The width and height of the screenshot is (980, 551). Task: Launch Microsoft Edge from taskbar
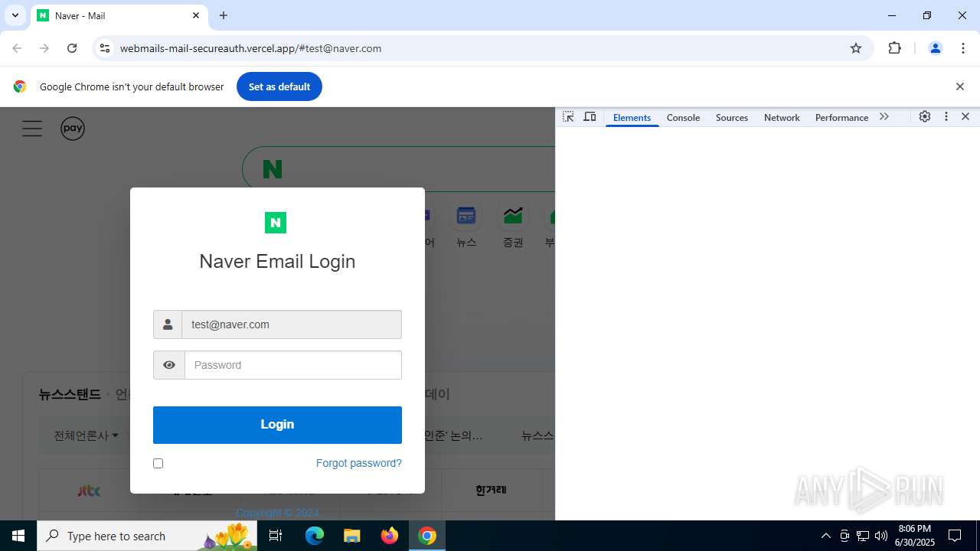(315, 536)
